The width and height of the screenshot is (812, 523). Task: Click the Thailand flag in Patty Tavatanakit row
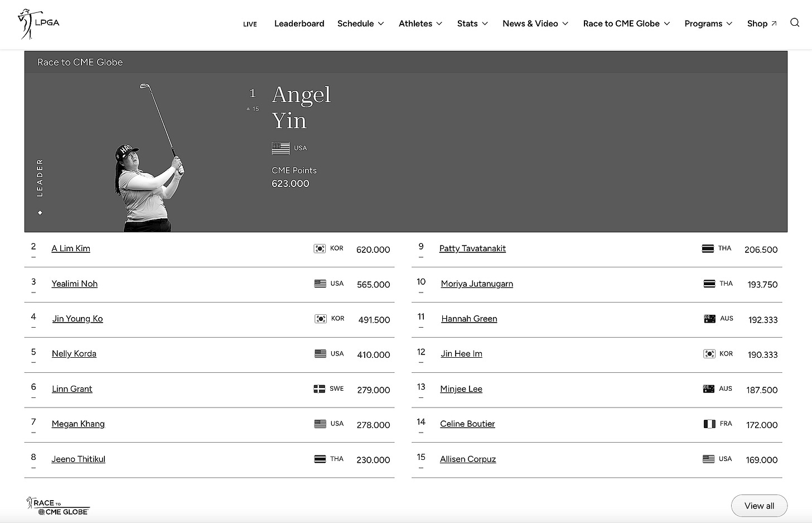coord(708,248)
